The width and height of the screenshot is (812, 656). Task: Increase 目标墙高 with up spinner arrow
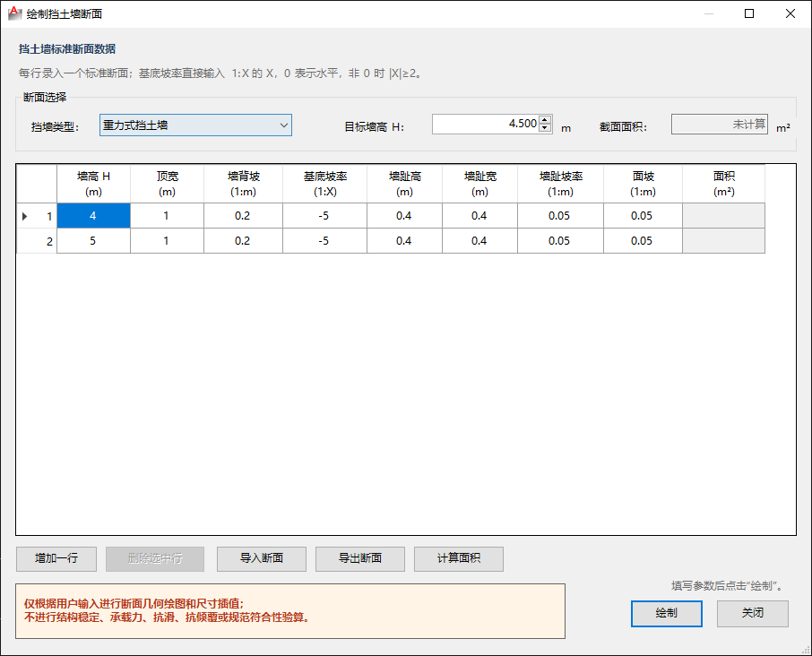[545, 119]
